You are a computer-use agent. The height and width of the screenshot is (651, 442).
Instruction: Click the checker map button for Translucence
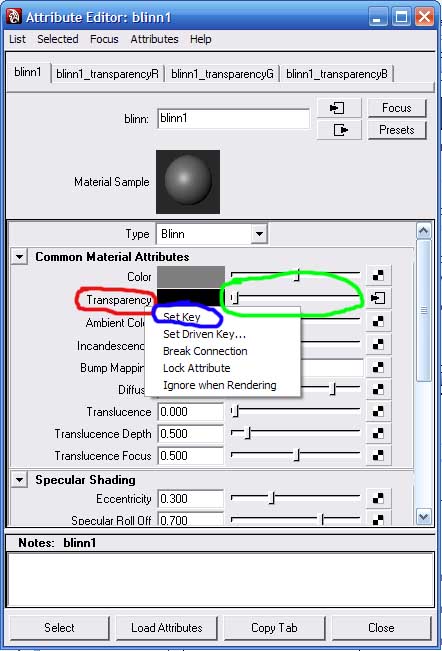point(378,411)
